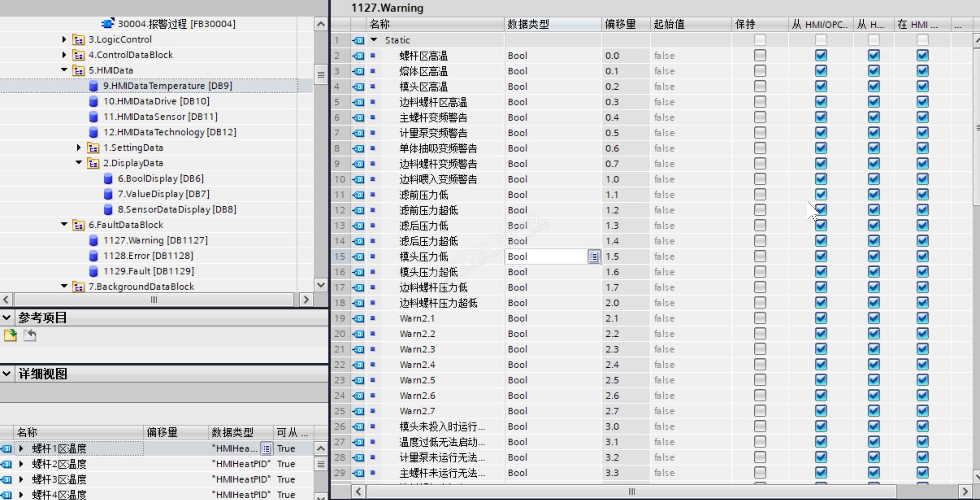Viewport: 980px width, 500px height.
Task: Click data type picker icon in row 15
Action: (x=594, y=257)
